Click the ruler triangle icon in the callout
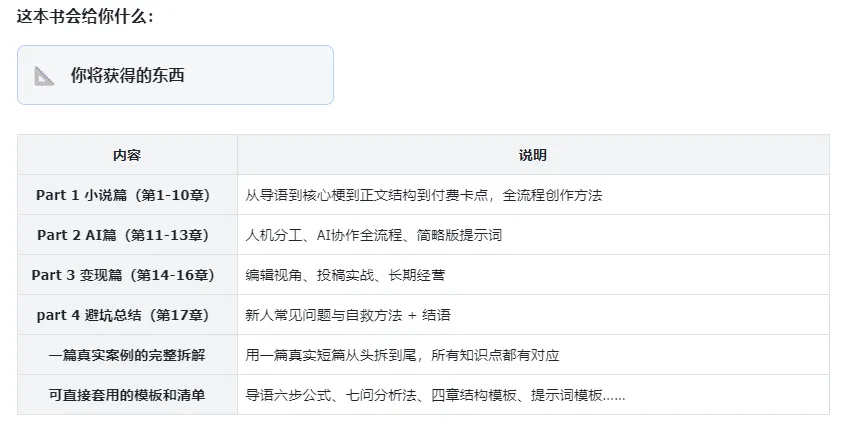Viewport: 845px width, 431px height. pyautogui.click(x=44, y=76)
